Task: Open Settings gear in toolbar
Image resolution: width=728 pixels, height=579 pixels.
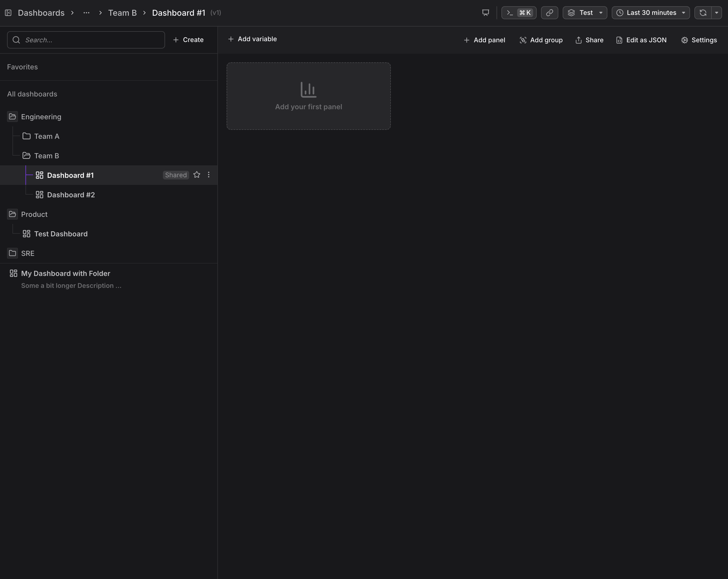Action: coord(699,40)
